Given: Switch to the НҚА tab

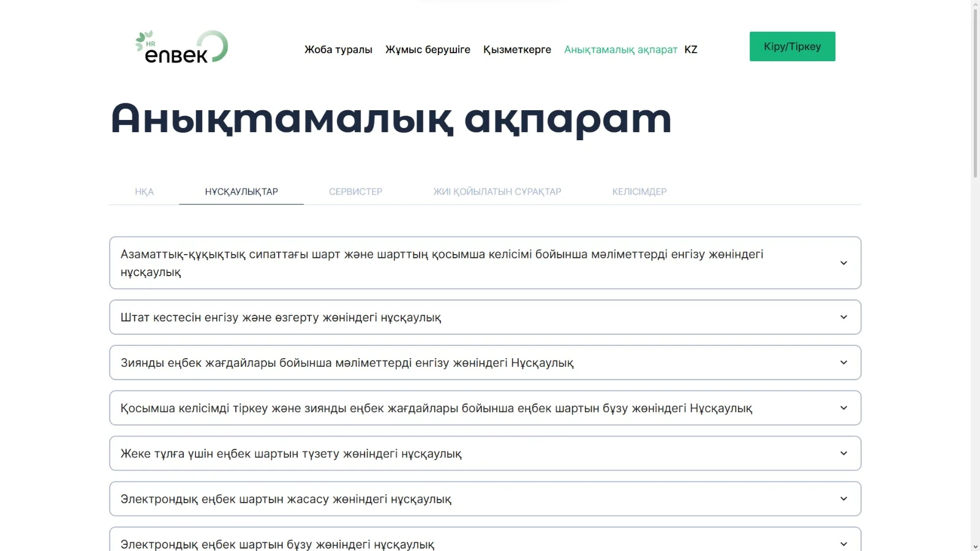Looking at the screenshot, I should (144, 192).
